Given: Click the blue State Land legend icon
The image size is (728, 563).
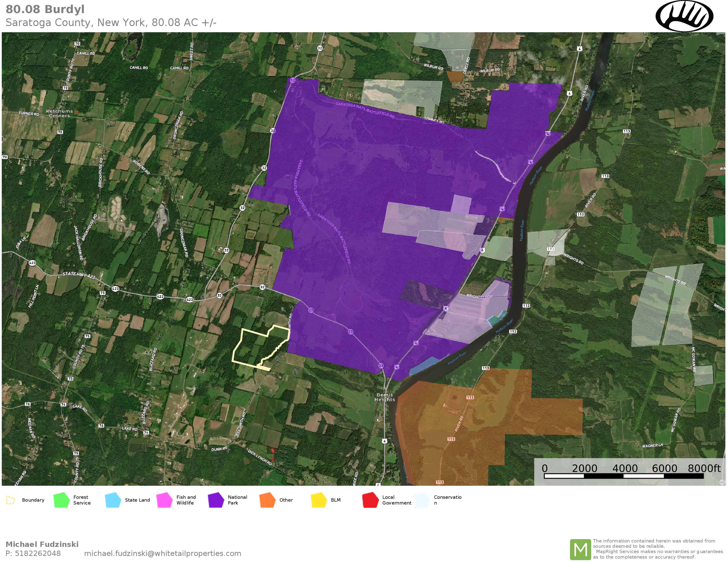Looking at the screenshot, I should 113,500.
